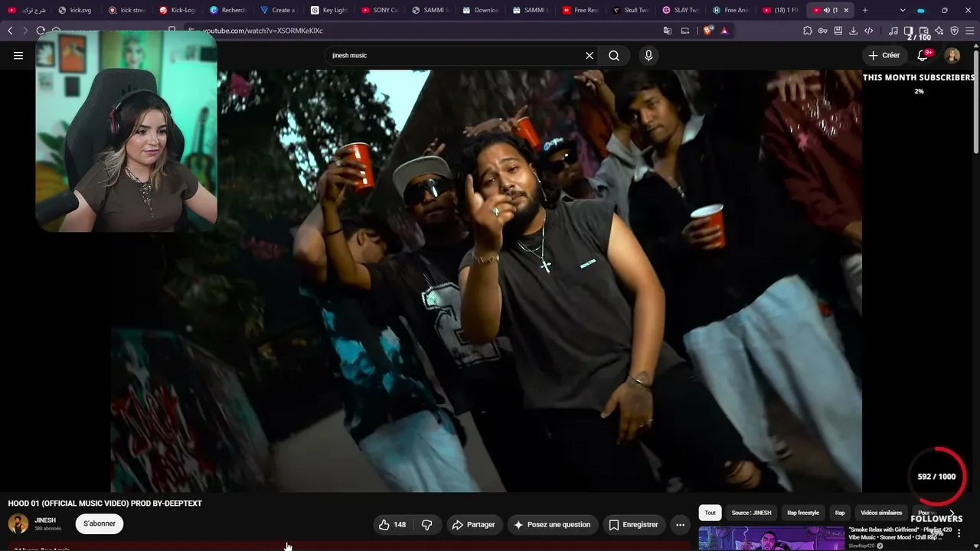The height and width of the screenshot is (551, 980).
Task: Click the Partager share button
Action: [x=474, y=524]
